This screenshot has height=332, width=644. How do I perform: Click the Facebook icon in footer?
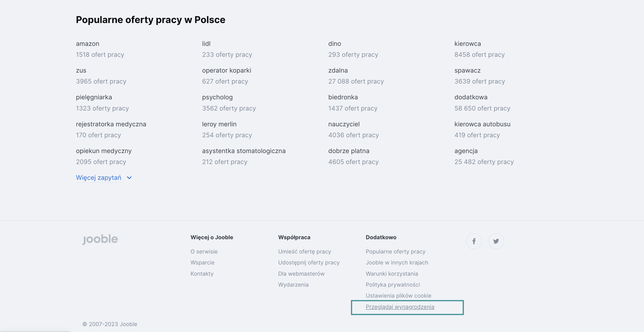pos(474,241)
